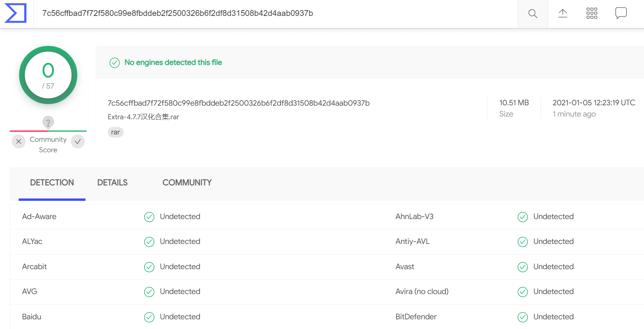Click the rar file type tag
The width and height of the screenshot is (644, 329).
(115, 132)
